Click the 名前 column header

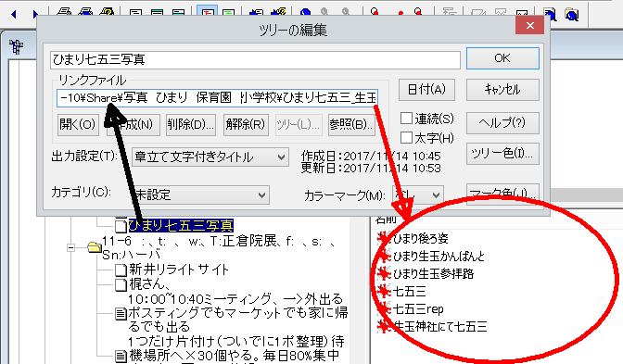(x=386, y=220)
